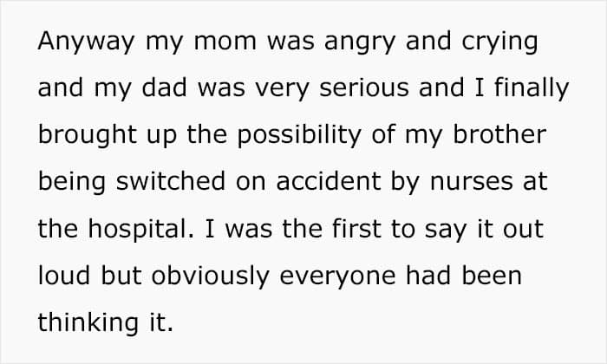Screen dimensions: 607x364
Task: Click the word "thinking" in last line
Action: click(x=88, y=323)
